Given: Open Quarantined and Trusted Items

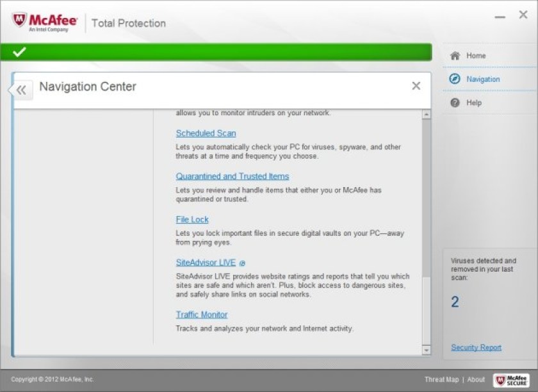Looking at the screenshot, I should (x=232, y=176).
